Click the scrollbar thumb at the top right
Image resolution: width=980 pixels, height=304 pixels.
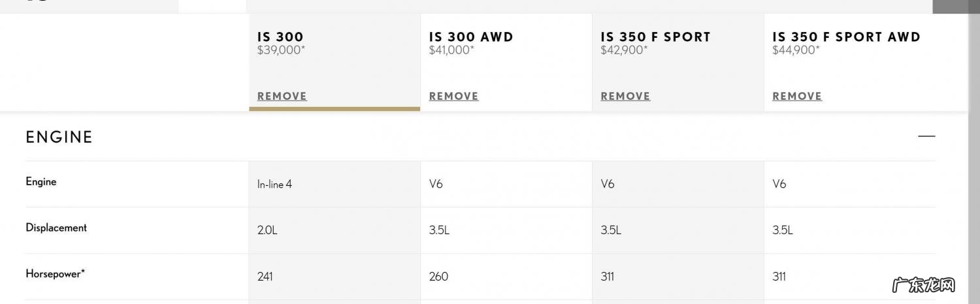coord(955,7)
